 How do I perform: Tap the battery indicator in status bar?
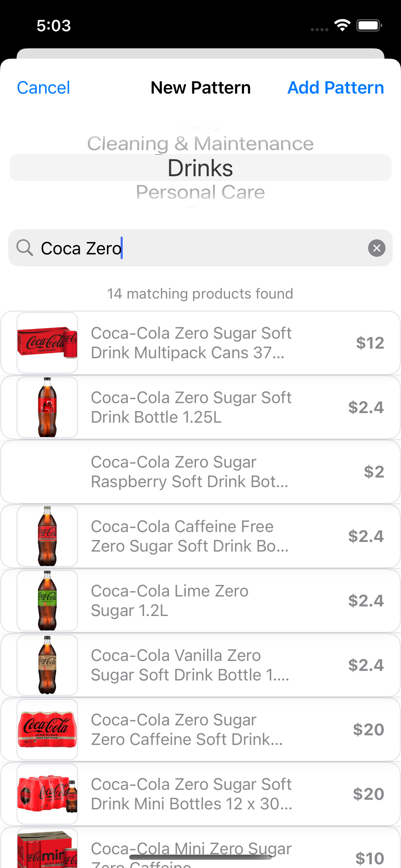tap(369, 25)
